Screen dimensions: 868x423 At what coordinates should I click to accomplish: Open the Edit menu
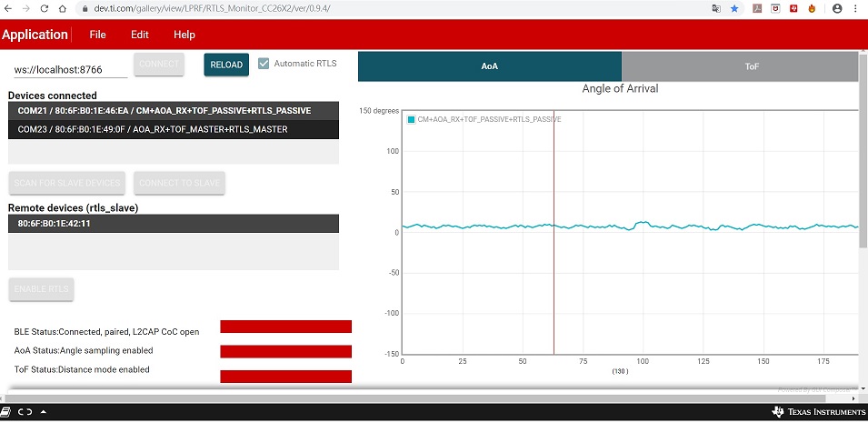(x=139, y=35)
